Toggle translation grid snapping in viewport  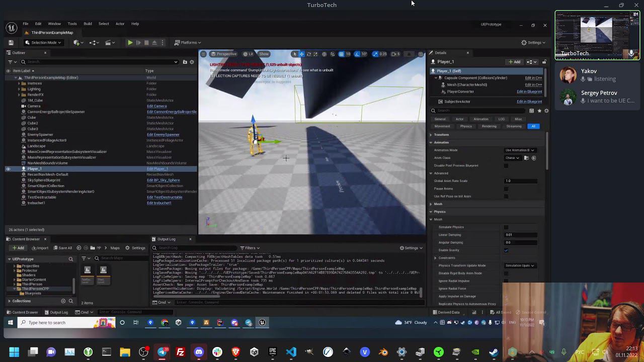[x=341, y=54]
